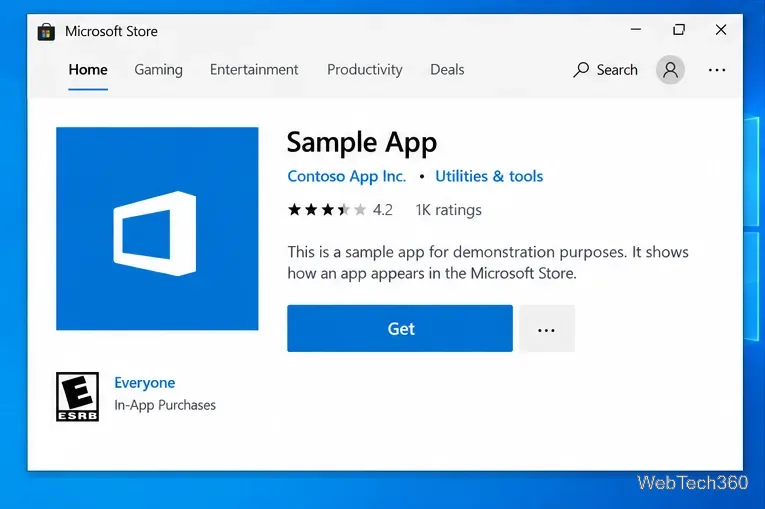Screen dimensions: 765x509
Task: Click the Search magnifier button
Action: 605,70
